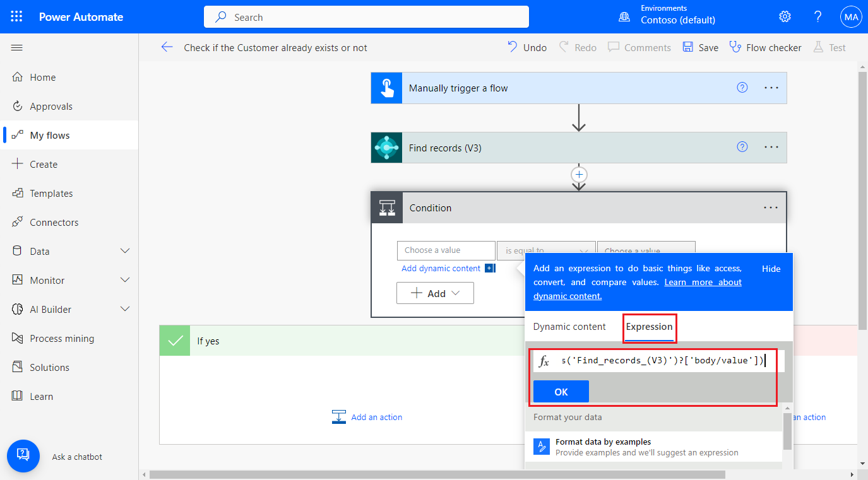Select the Manually trigger a flow icon
The image size is (868, 480).
[x=386, y=88]
